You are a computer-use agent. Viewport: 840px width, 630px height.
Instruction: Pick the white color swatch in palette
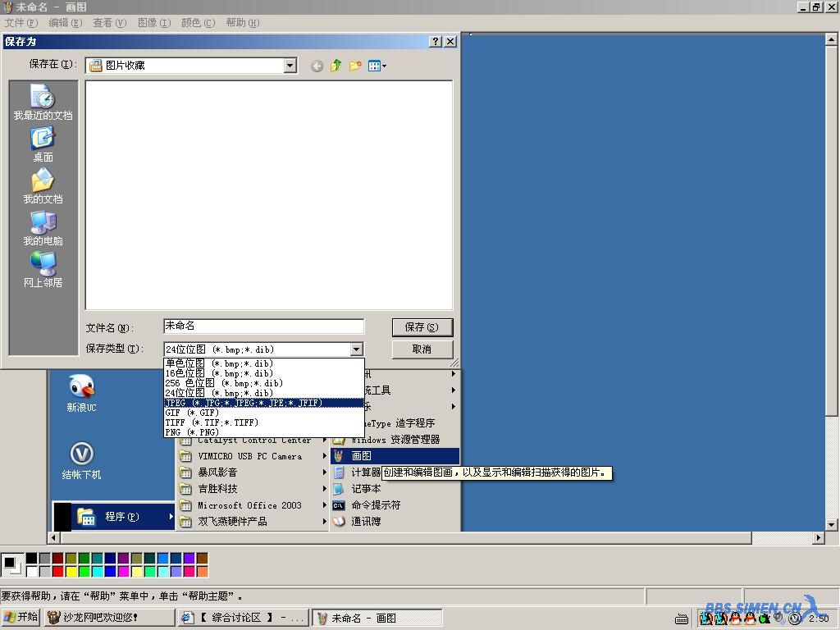[x=32, y=572]
